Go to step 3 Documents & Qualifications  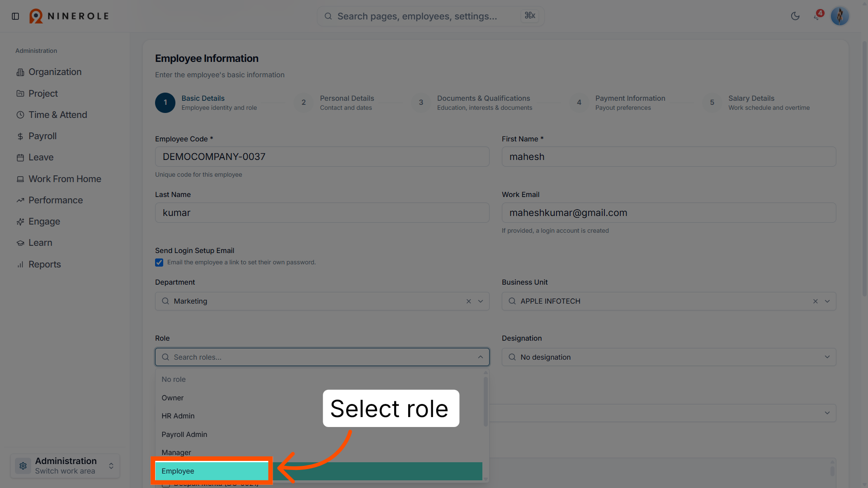pos(472,103)
